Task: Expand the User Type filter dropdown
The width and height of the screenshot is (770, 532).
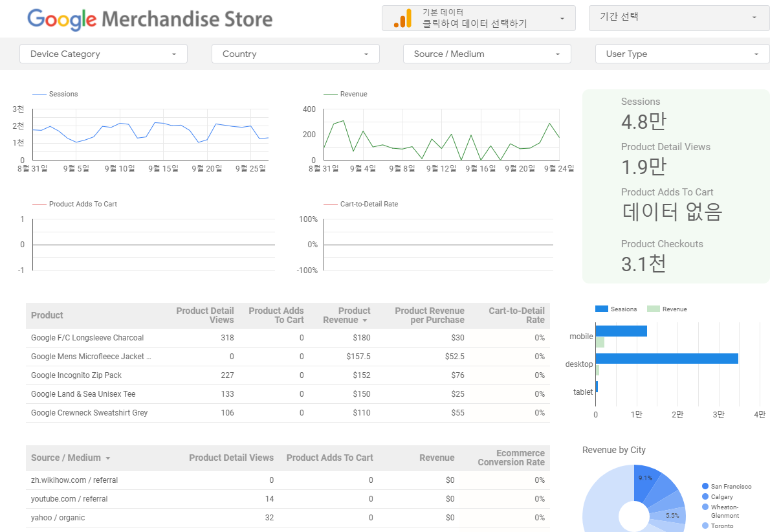Action: [682, 54]
